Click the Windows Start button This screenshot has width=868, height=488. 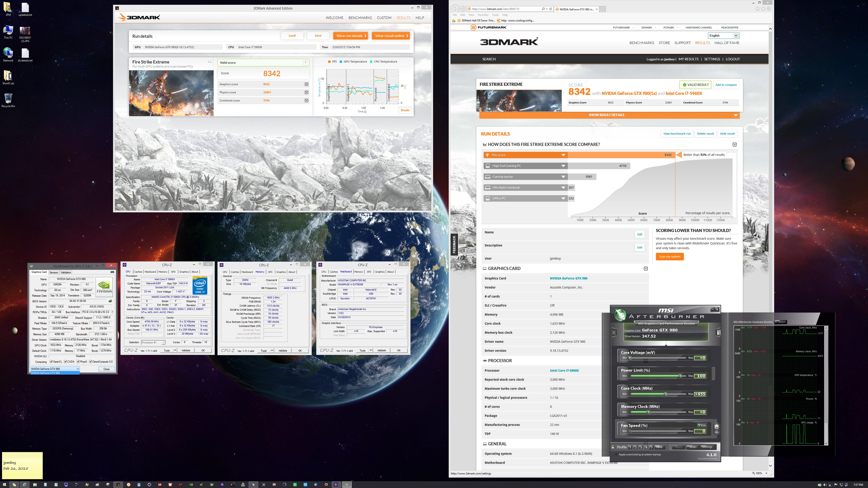4,485
